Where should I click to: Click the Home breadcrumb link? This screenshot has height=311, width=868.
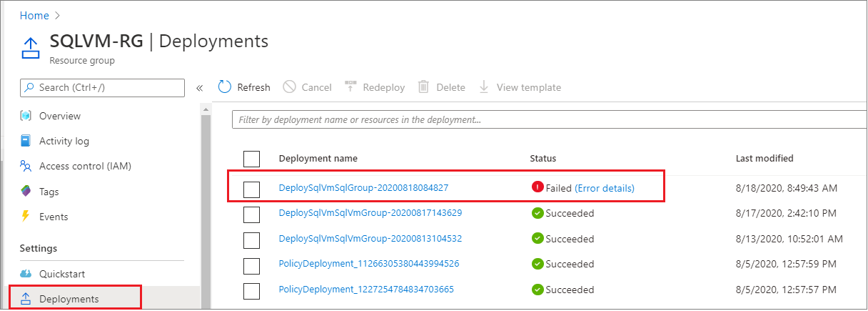click(34, 15)
